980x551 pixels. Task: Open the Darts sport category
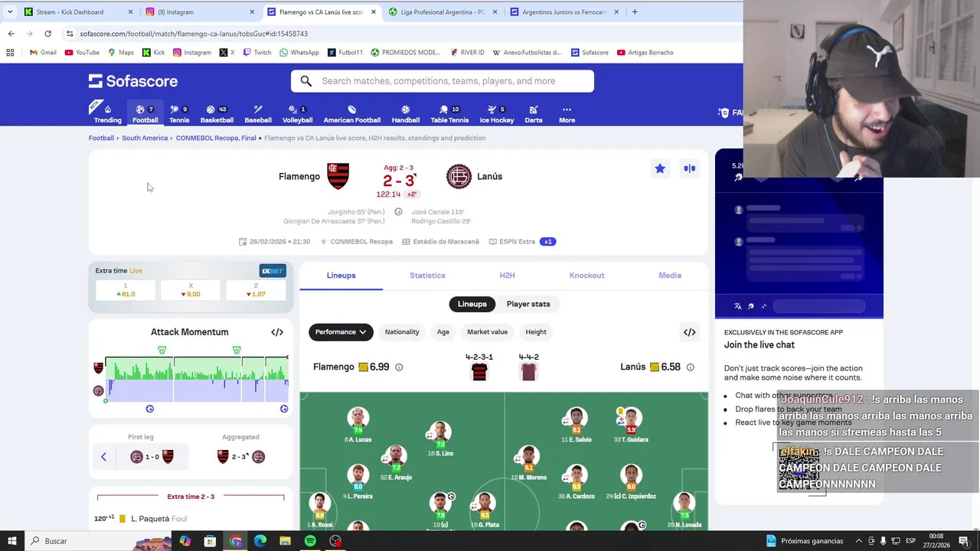[534, 114]
